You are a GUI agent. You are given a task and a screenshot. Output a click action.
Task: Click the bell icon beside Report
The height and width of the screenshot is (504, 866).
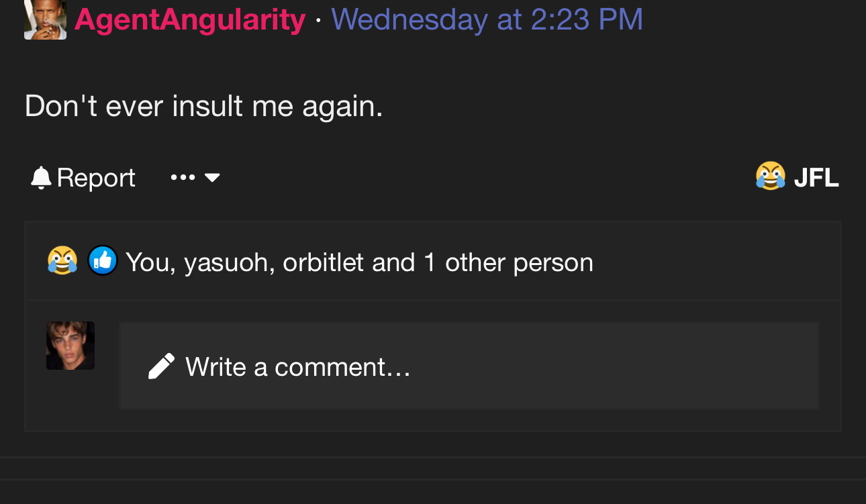pos(41,178)
